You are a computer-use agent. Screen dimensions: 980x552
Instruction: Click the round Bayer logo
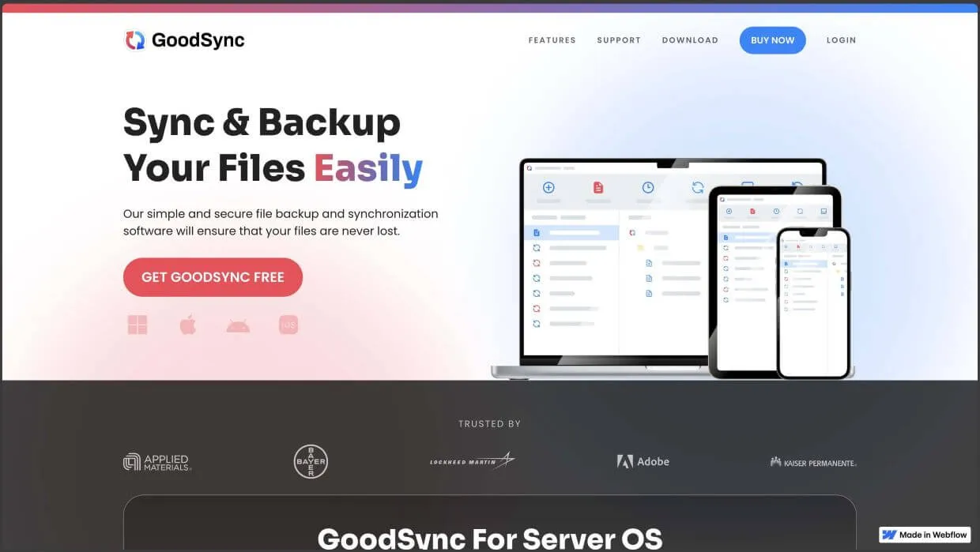click(x=311, y=462)
